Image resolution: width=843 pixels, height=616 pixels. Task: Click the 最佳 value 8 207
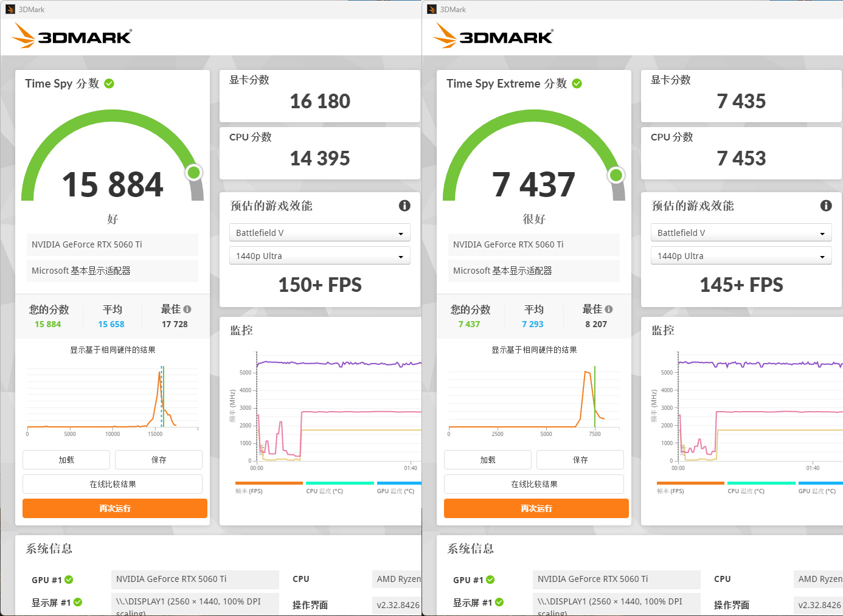(596, 324)
